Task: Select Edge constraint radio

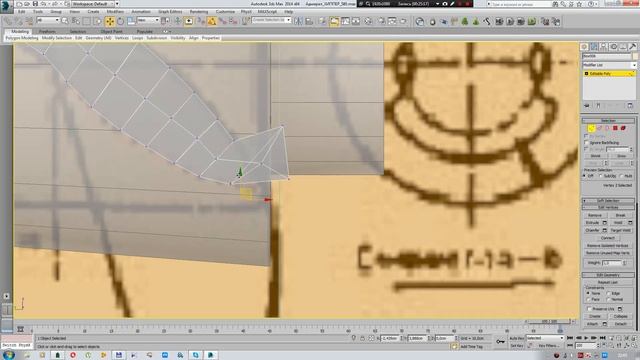Action: pos(609,293)
